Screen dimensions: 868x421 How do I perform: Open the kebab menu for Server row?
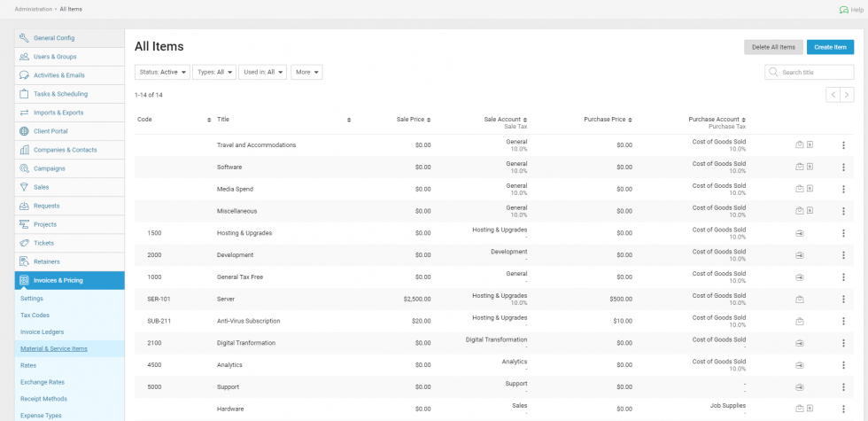(843, 299)
